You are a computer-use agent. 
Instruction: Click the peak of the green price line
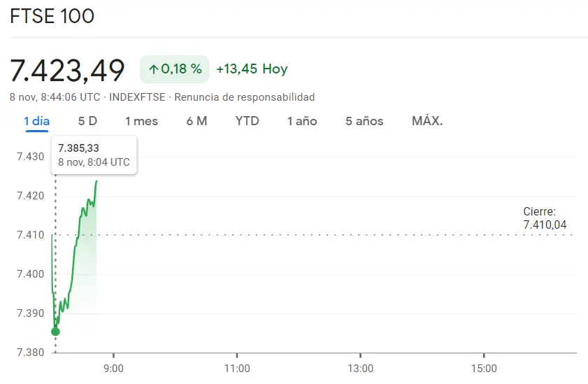pyautogui.click(x=96, y=181)
